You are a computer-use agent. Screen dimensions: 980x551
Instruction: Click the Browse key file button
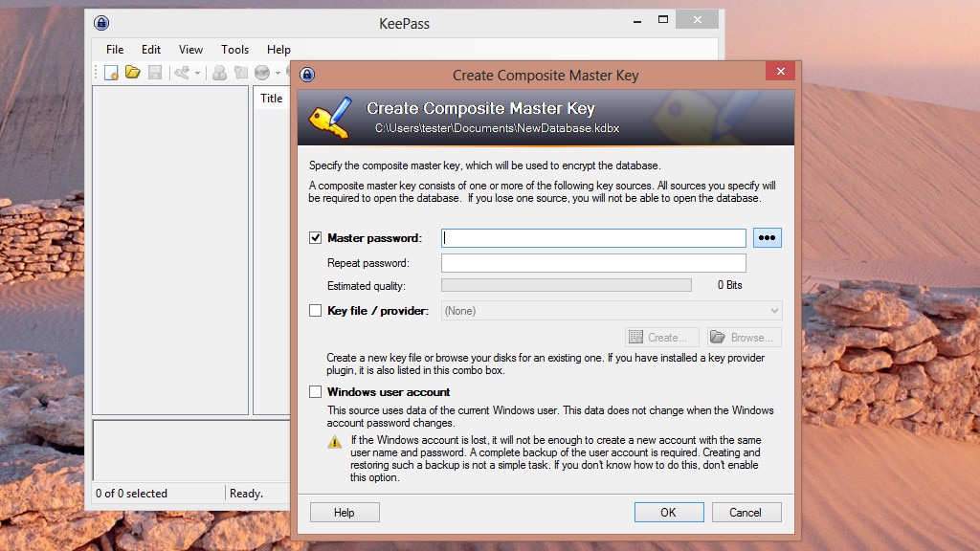[745, 338]
